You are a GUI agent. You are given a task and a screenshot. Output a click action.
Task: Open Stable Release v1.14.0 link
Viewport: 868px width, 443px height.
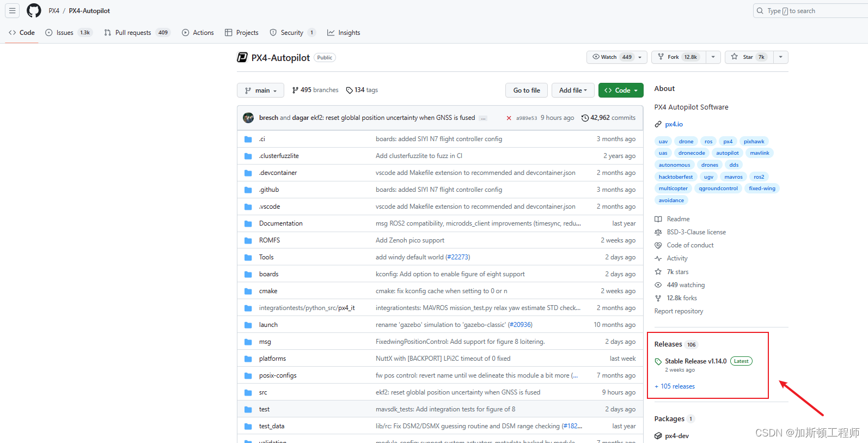coord(696,361)
